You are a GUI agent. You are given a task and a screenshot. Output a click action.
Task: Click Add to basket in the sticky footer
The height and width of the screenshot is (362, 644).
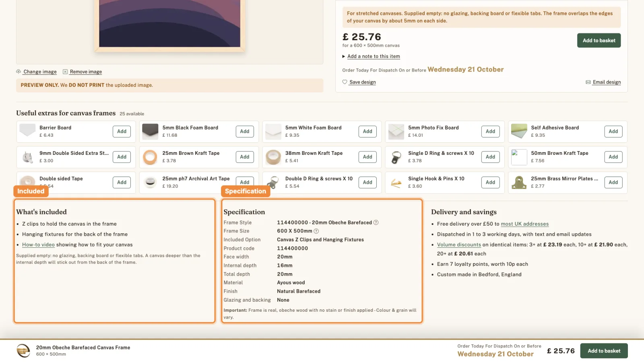(604, 351)
